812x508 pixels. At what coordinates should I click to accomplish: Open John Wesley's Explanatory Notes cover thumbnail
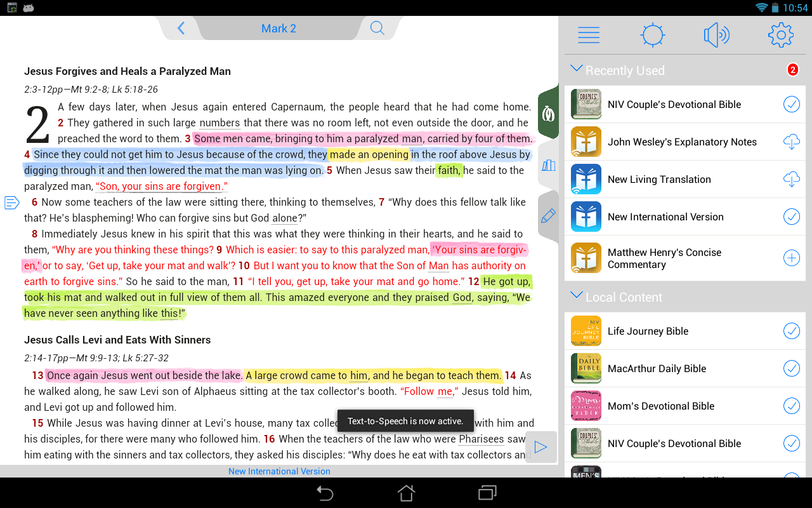click(x=586, y=142)
